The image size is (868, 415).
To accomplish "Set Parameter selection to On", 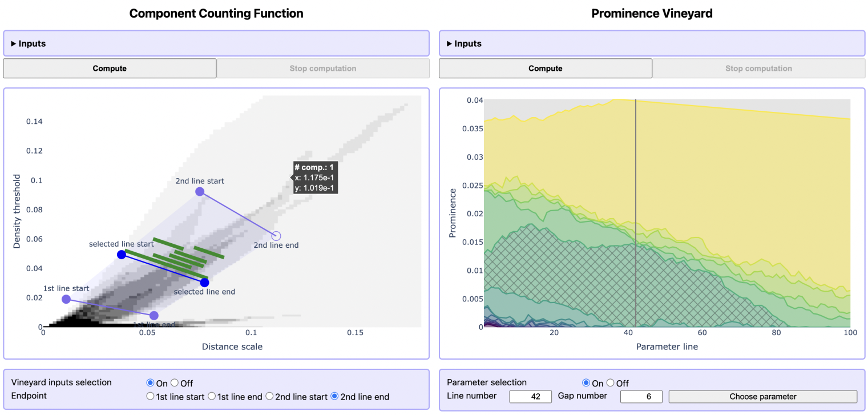I will [x=586, y=383].
